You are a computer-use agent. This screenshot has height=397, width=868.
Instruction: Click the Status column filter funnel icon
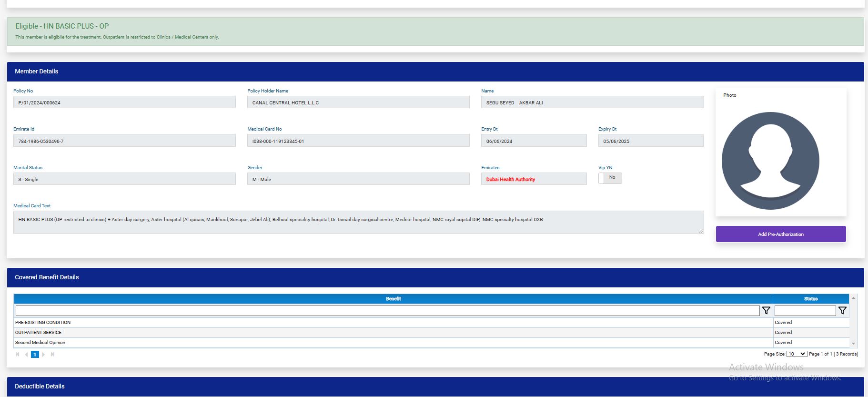(x=842, y=311)
